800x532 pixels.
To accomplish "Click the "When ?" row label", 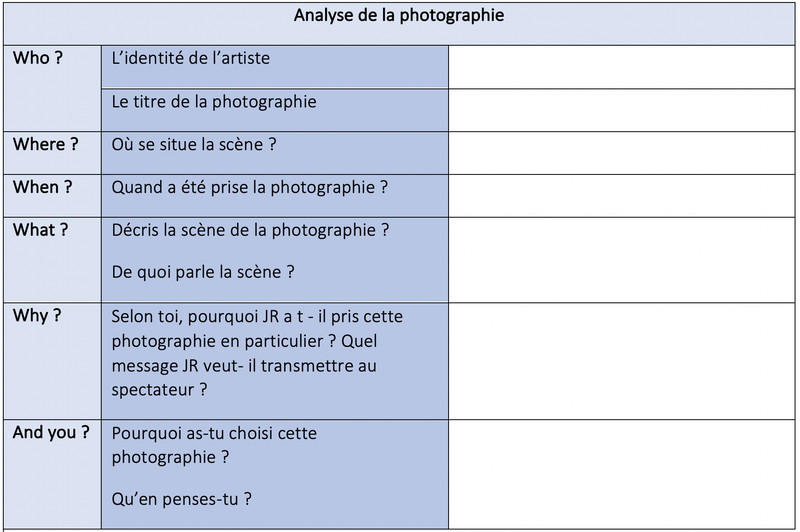I will click(x=42, y=187).
